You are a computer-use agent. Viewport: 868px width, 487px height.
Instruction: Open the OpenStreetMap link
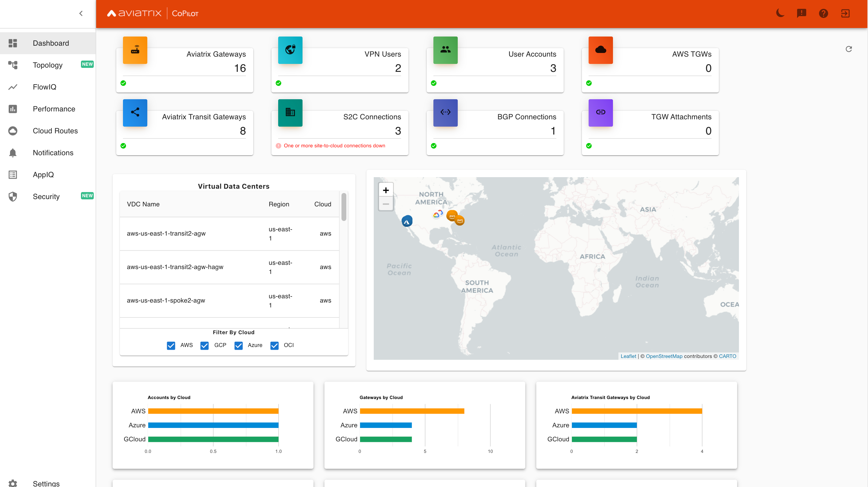click(x=664, y=356)
